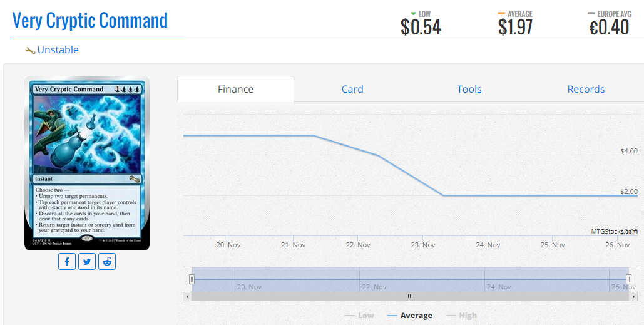Toggle the Average price series in legend

point(409,316)
